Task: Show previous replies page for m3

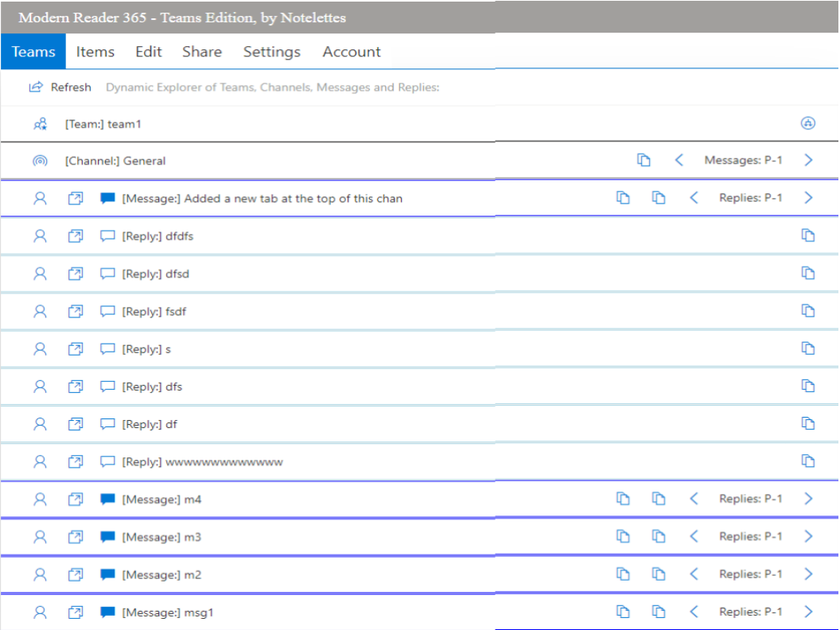Action: (x=694, y=536)
